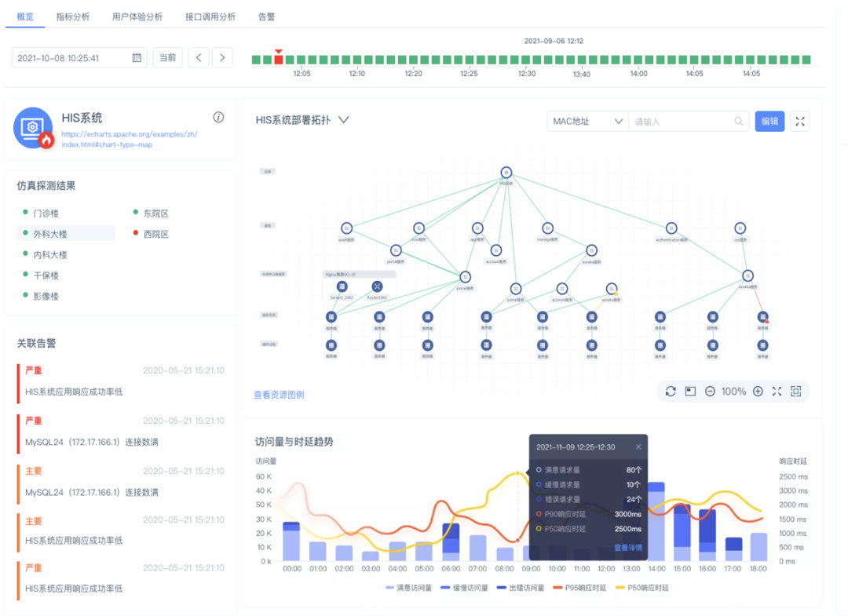Click the 编辑 button

(x=769, y=122)
